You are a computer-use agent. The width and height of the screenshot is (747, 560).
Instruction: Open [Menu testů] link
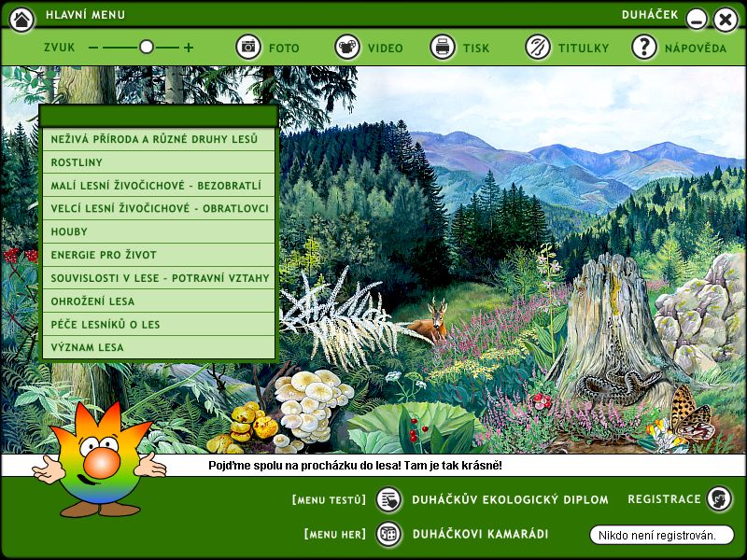[330, 500]
